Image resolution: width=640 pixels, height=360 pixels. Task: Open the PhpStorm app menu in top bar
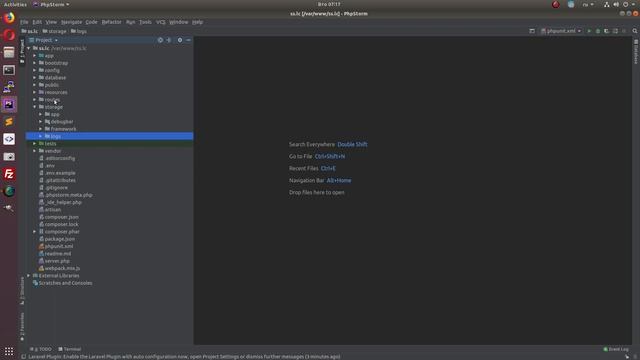(x=51, y=4)
